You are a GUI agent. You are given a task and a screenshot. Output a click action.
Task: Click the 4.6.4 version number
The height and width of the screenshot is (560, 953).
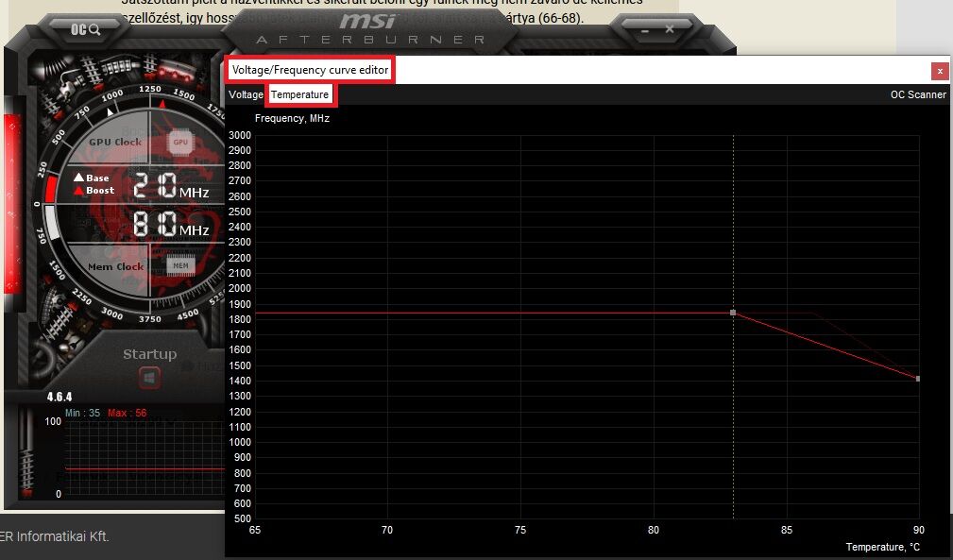click(60, 398)
